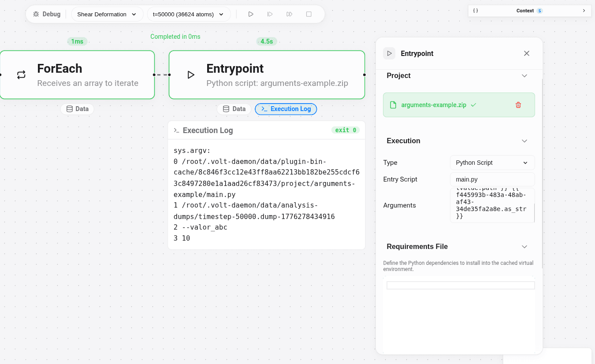Open the Shear Deformation dropdown

click(107, 14)
